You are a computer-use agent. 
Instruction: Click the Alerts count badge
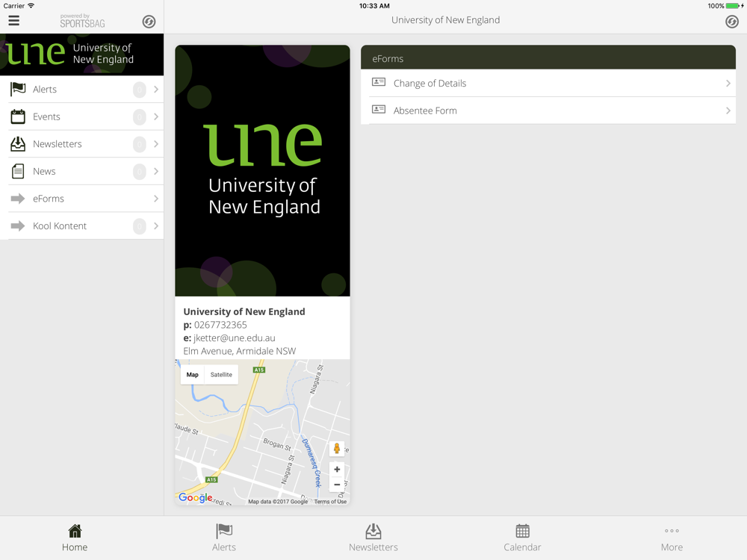point(139,90)
